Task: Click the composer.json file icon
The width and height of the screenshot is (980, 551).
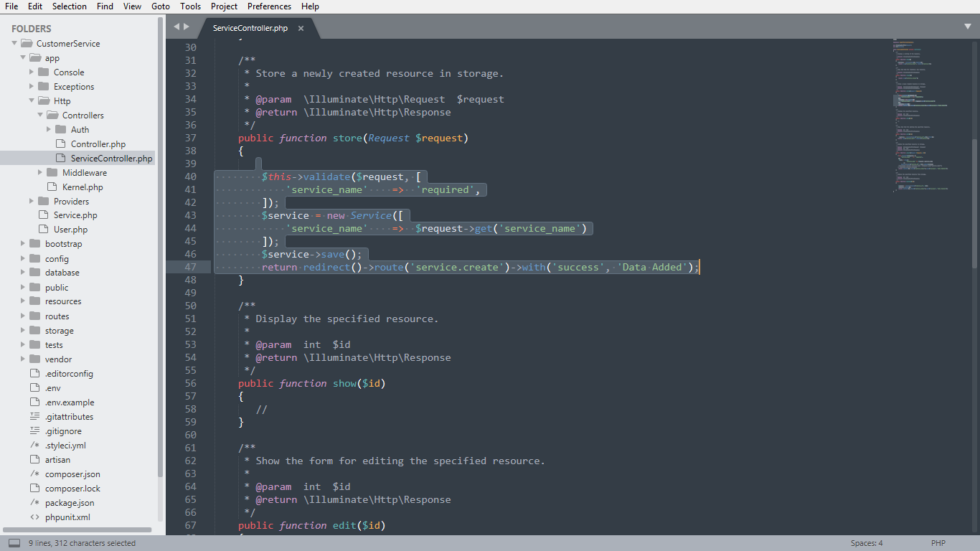Action: tap(34, 474)
